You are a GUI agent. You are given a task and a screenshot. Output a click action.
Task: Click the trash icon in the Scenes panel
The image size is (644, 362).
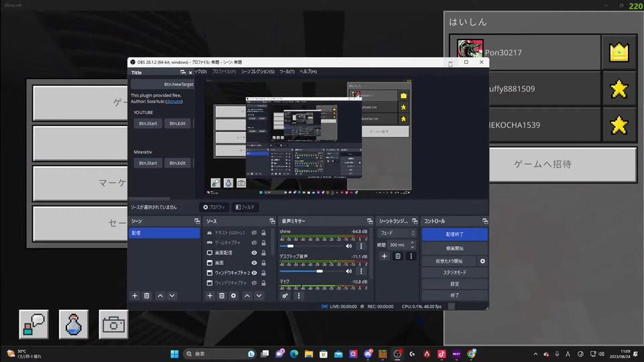pos(147,296)
